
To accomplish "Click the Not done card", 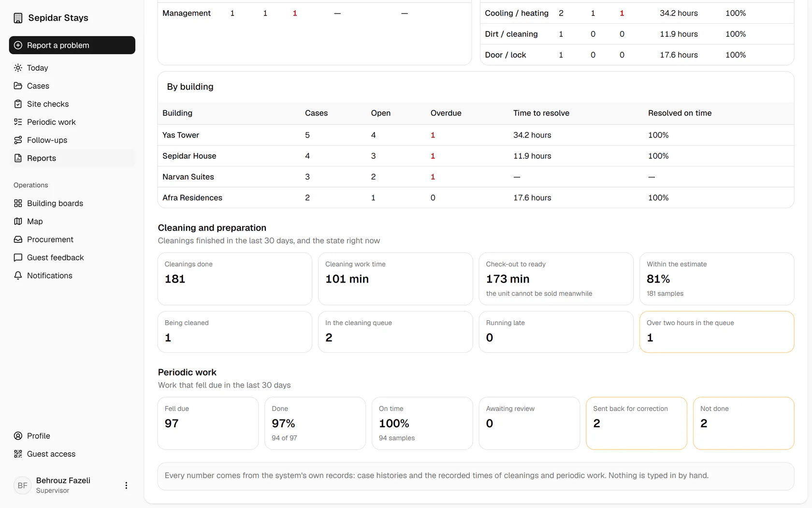I will [x=743, y=423].
